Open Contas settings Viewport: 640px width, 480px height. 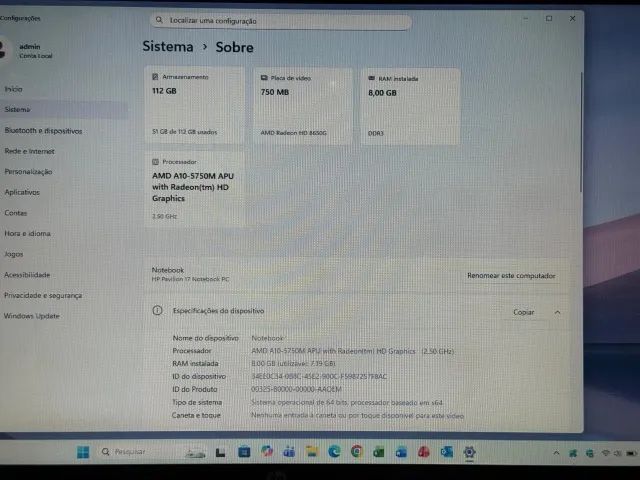pos(16,213)
